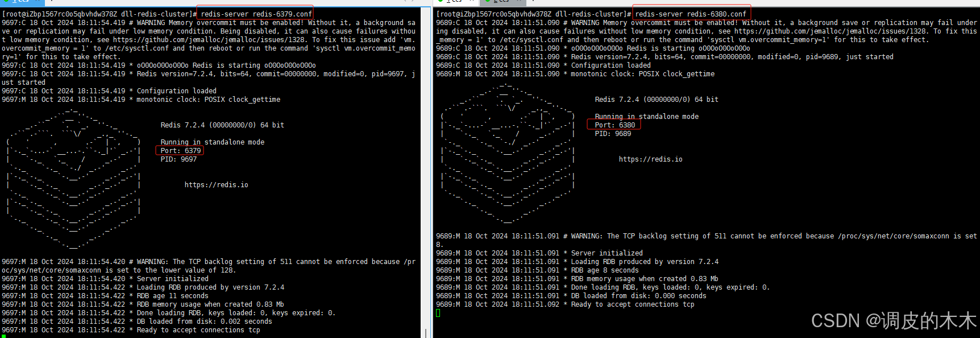Click the 9697 'RDB memory usage when created' line
Viewport: 980px width, 338px height.
click(x=143, y=304)
